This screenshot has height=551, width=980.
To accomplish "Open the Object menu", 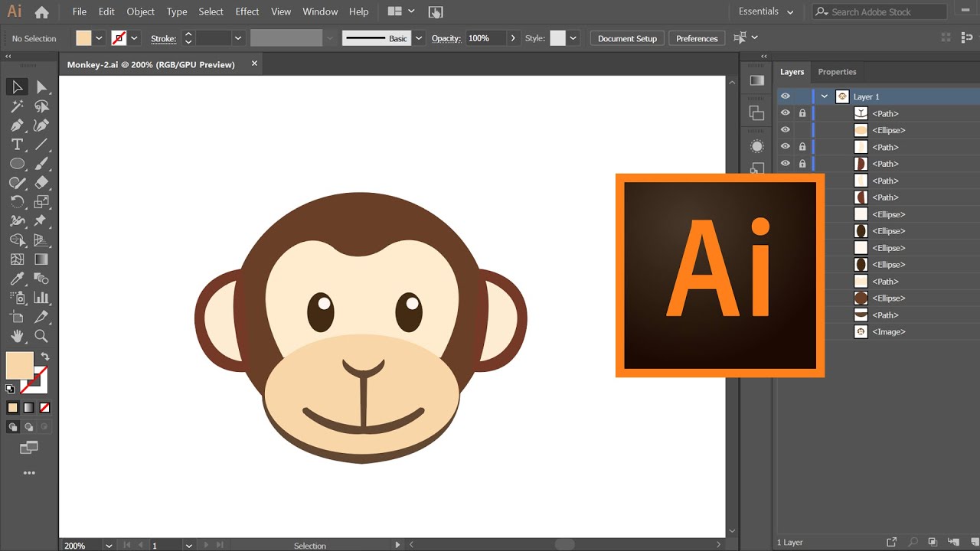I will (141, 11).
